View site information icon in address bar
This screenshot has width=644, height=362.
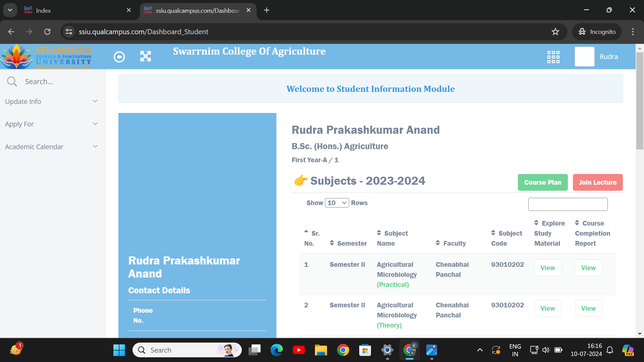pos(69,32)
